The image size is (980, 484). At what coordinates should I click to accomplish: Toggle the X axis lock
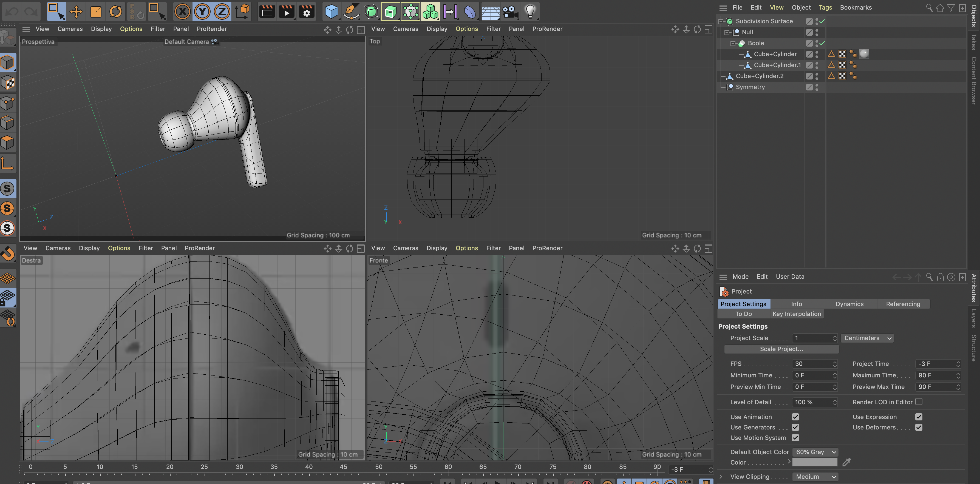click(x=182, y=12)
